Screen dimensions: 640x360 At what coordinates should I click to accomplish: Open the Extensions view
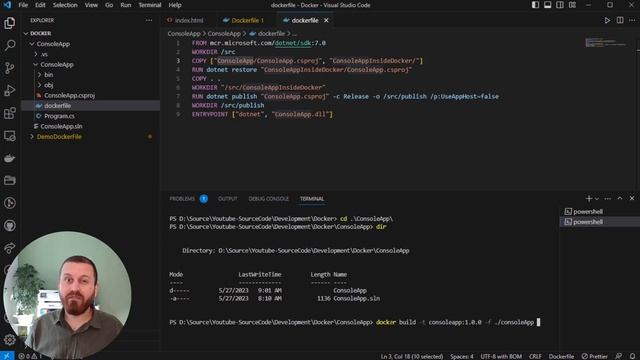[9, 113]
